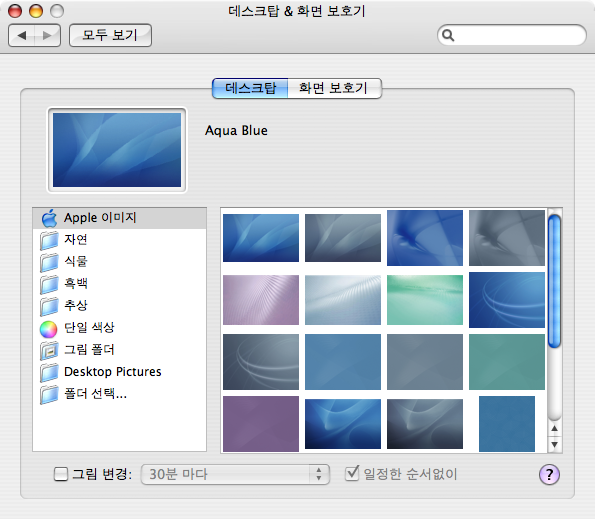The image size is (595, 519).
Task: Choose the 단일 색상 color wheel item
Action: [x=120, y=328]
